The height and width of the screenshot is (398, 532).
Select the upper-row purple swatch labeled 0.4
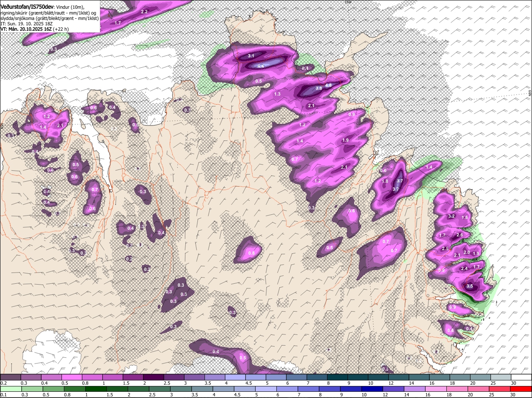click(51, 377)
